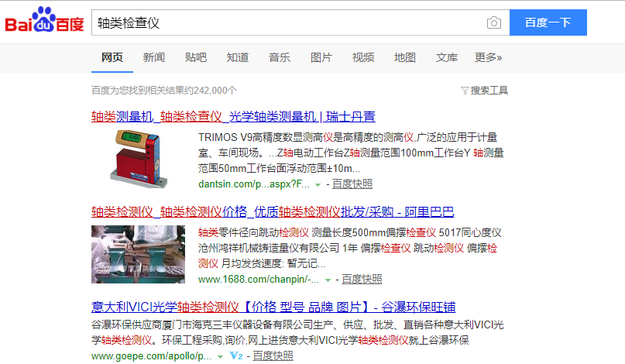The image size is (625, 364).
Task: Open the 地图 tab
Action: (405, 58)
